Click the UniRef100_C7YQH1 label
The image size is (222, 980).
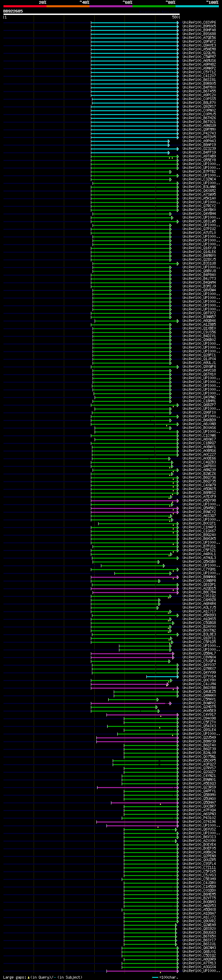199,569
